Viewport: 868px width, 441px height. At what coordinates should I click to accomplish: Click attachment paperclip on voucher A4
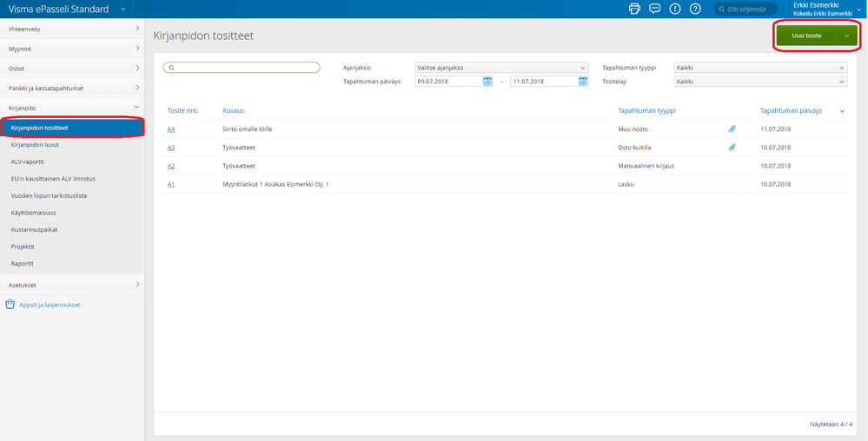click(732, 128)
